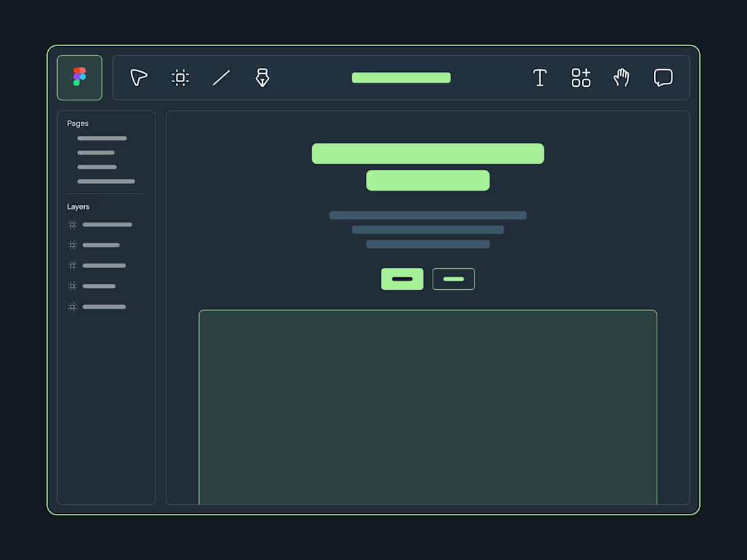Viewport: 747px width, 560px height.
Task: Click the fifth layer's frame icon
Action: click(72, 307)
